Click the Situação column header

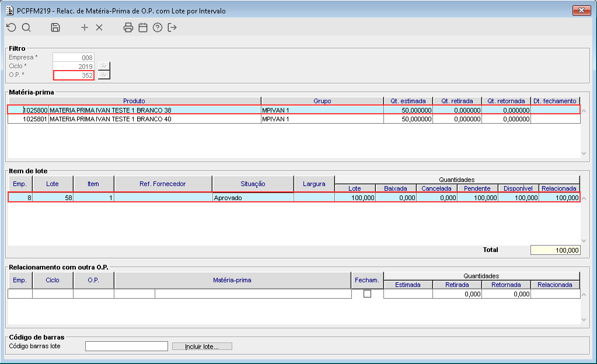(253, 184)
